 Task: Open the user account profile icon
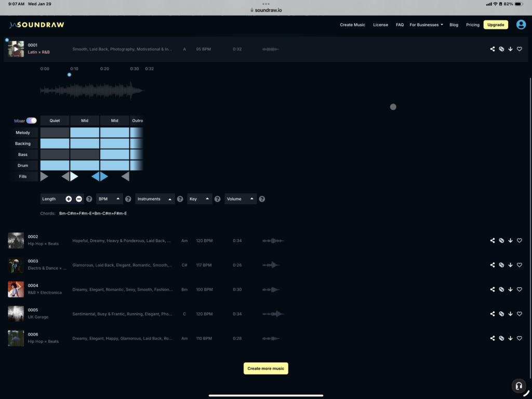[521, 24]
